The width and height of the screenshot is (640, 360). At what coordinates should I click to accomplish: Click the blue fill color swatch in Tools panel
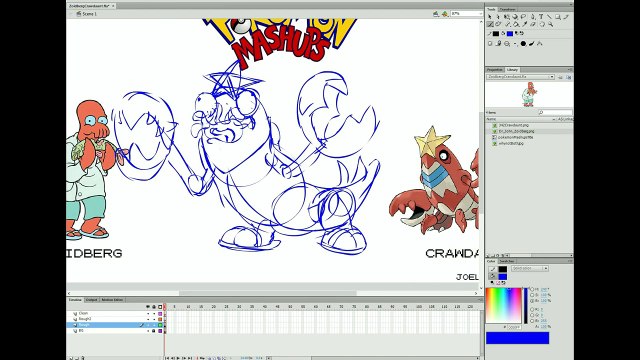[510, 33]
